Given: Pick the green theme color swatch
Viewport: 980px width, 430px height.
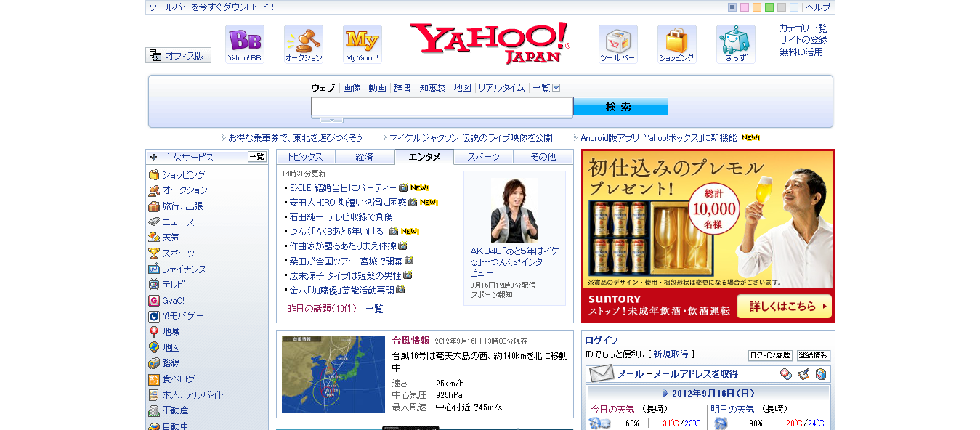Looking at the screenshot, I should [x=769, y=7].
